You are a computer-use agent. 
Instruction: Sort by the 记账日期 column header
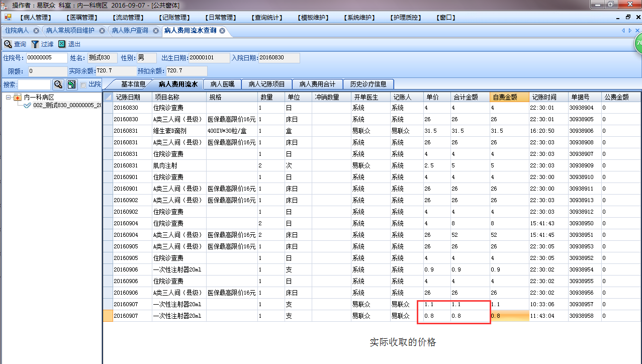click(x=132, y=97)
